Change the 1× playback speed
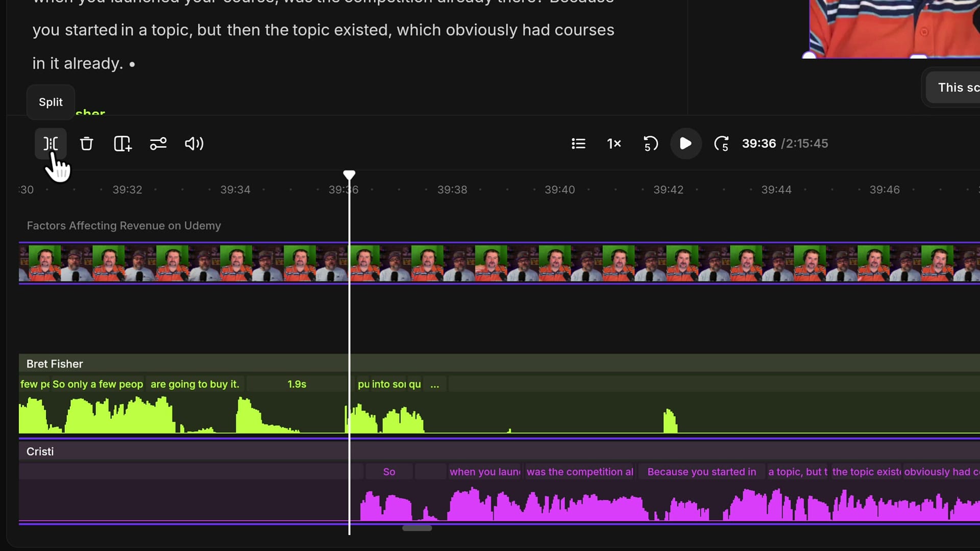Viewport: 980px width, 551px height. click(614, 144)
